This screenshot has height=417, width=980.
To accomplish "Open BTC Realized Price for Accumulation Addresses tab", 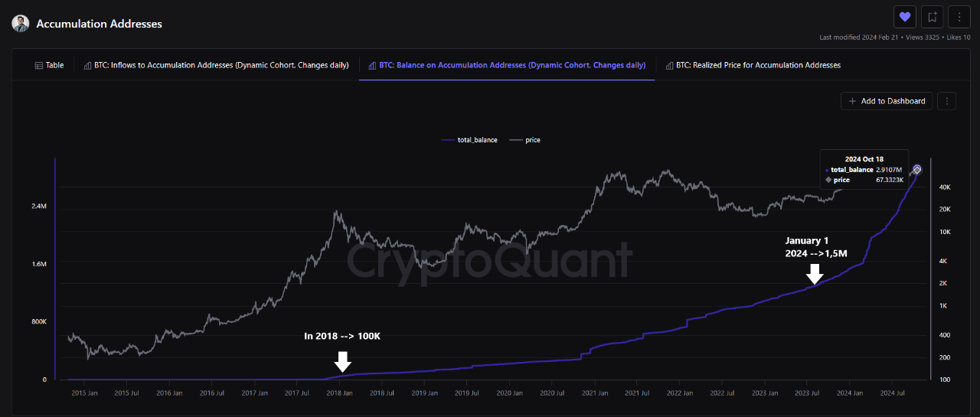I will point(753,65).
